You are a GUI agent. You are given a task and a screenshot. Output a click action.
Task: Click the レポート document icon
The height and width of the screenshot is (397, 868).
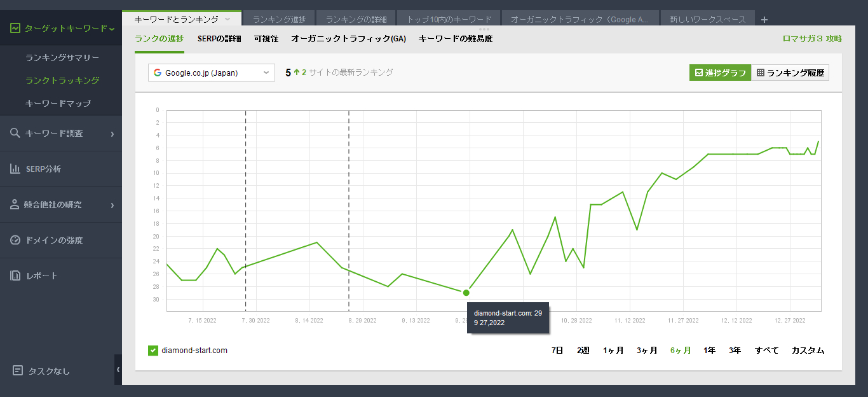point(15,276)
